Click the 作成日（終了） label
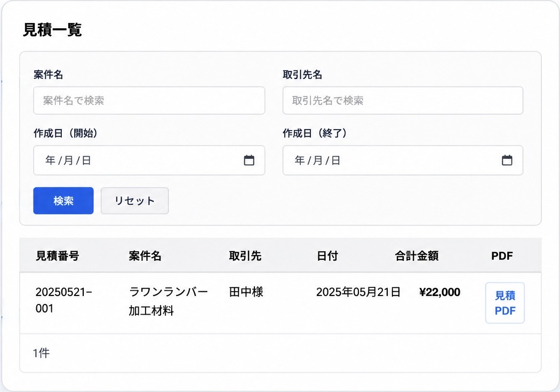Viewport: 560px width, 392px height. 315,133
